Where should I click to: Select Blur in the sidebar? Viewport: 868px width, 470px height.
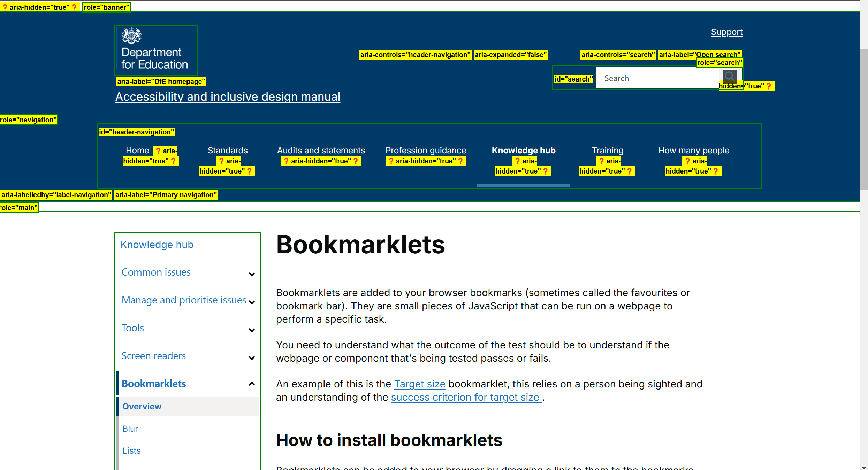click(x=130, y=429)
